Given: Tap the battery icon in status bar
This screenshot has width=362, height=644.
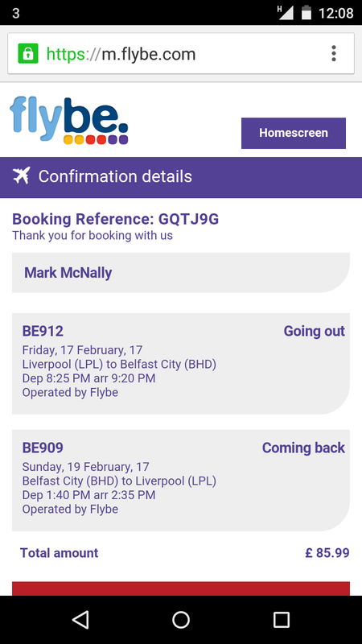Looking at the screenshot, I should [x=306, y=13].
